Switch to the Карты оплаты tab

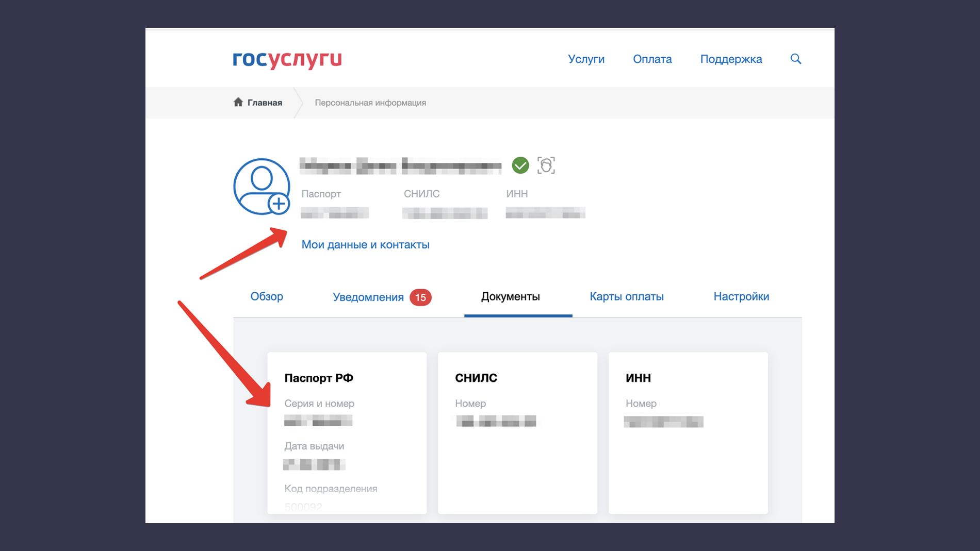click(627, 297)
